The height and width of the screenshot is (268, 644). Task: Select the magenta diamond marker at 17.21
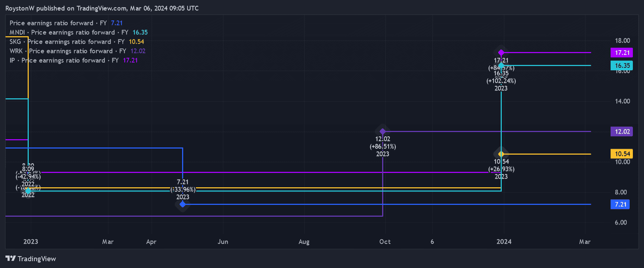(501, 52)
